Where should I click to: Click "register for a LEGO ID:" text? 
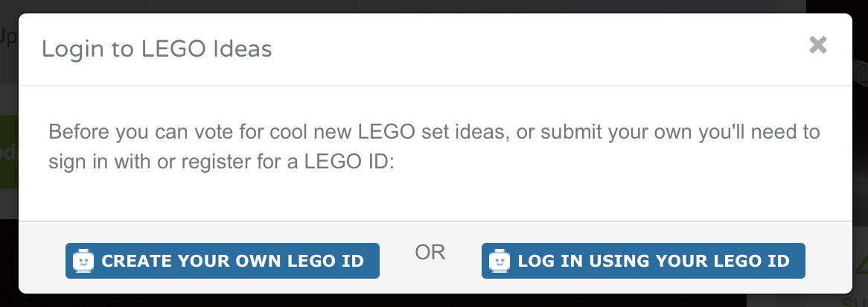point(288,162)
